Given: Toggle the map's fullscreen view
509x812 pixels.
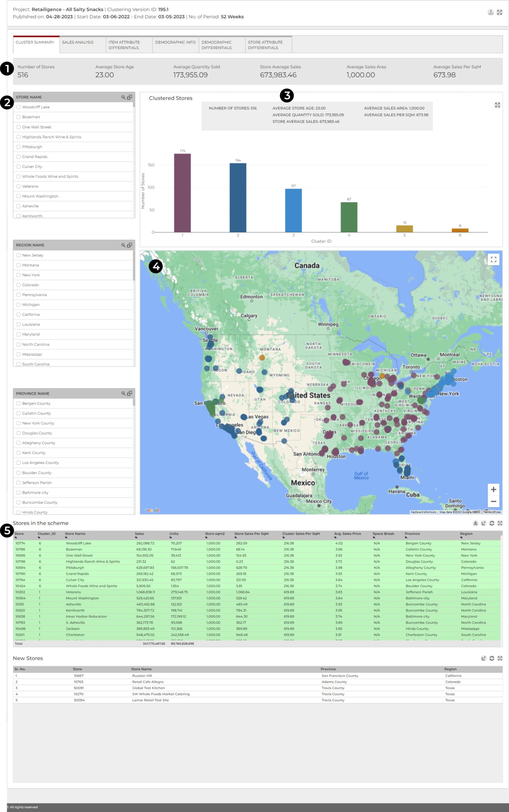Looking at the screenshot, I should [493, 259].
